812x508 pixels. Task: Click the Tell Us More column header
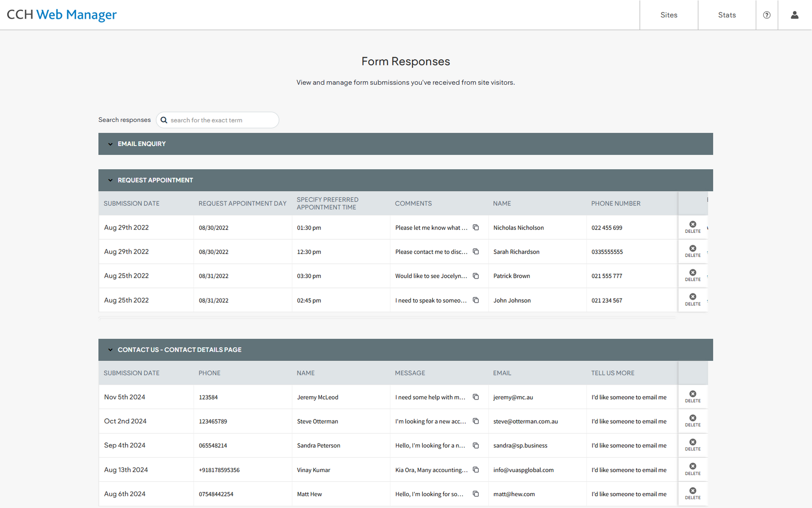613,373
